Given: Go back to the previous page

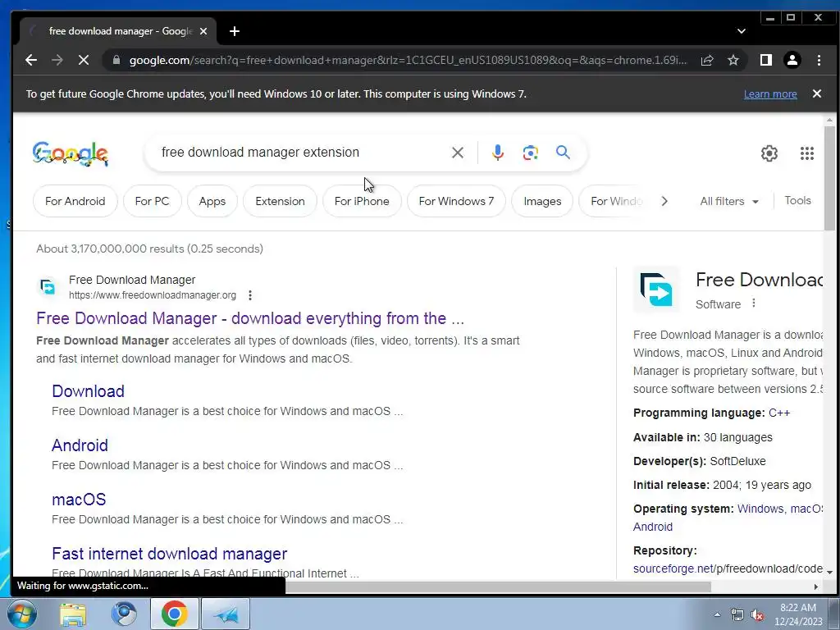Looking at the screenshot, I should tap(31, 60).
